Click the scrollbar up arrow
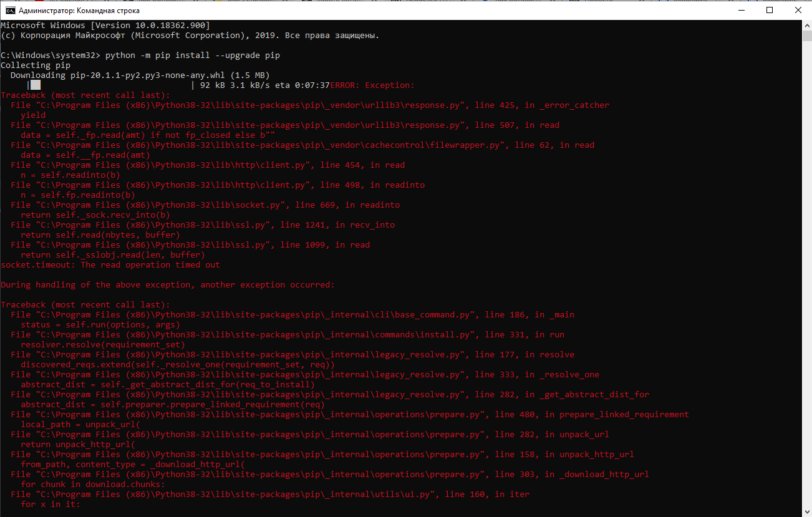812x517 pixels. coord(806,26)
